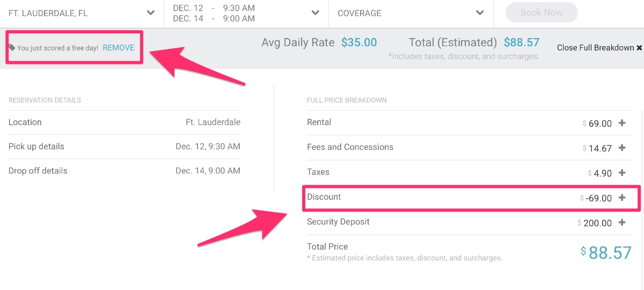Select the Drop off details row

(125, 171)
